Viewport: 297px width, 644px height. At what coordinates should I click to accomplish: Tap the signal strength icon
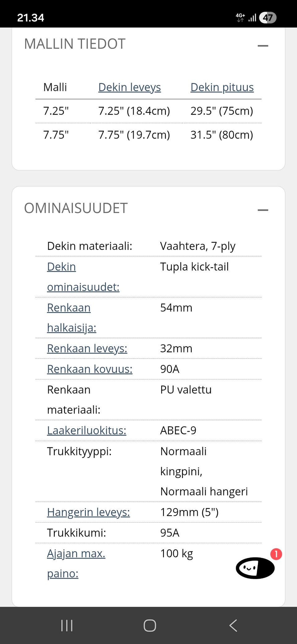[x=252, y=18]
